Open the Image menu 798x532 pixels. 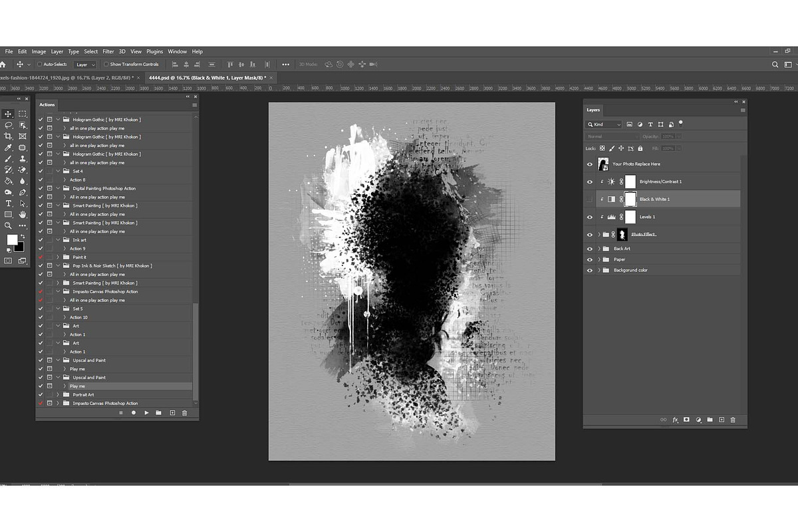click(39, 51)
